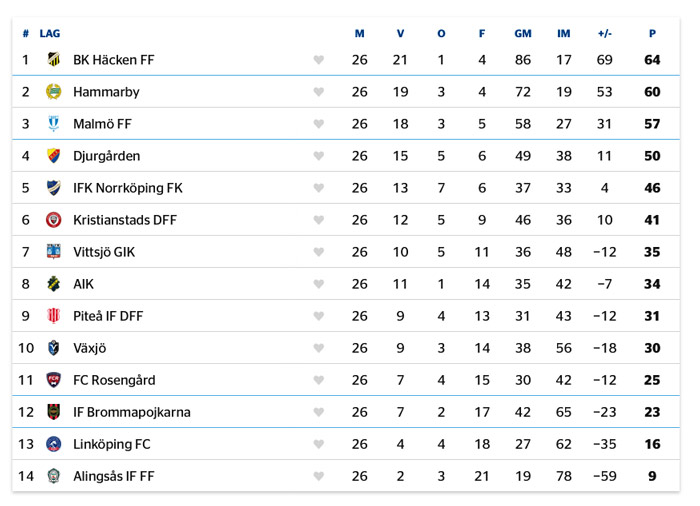The image size is (700, 506).
Task: Click the AIK club crest icon
Action: tap(54, 284)
